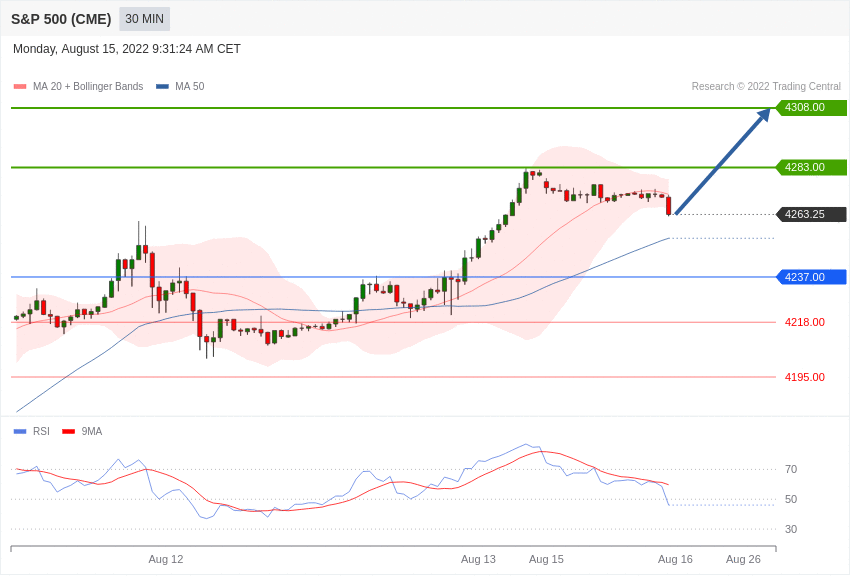Click the 4263.25 current price label
Screen dimensions: 850x576
point(812,214)
